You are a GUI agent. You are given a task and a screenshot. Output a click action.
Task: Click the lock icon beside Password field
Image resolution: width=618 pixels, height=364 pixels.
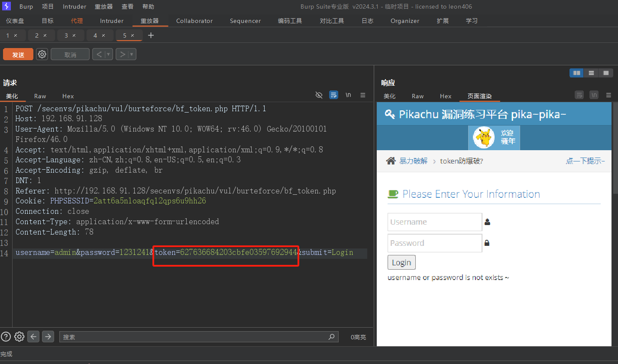(487, 243)
